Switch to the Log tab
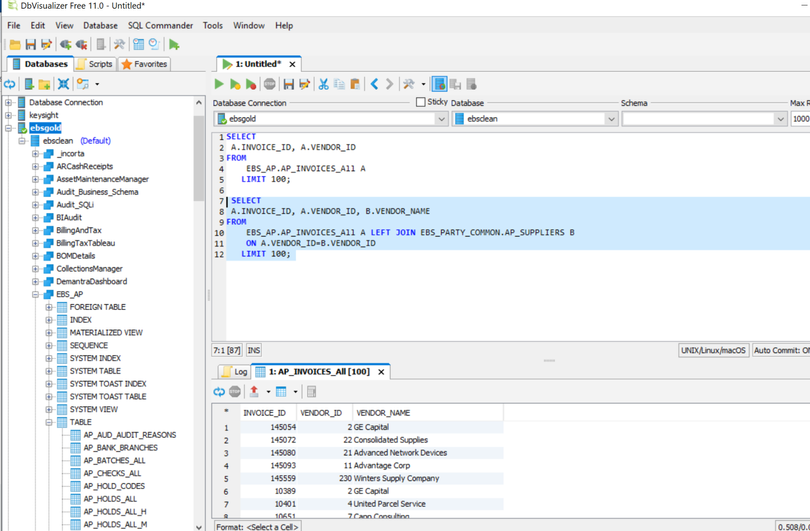Screen dimensions: 810x531 pyautogui.click(x=235, y=372)
